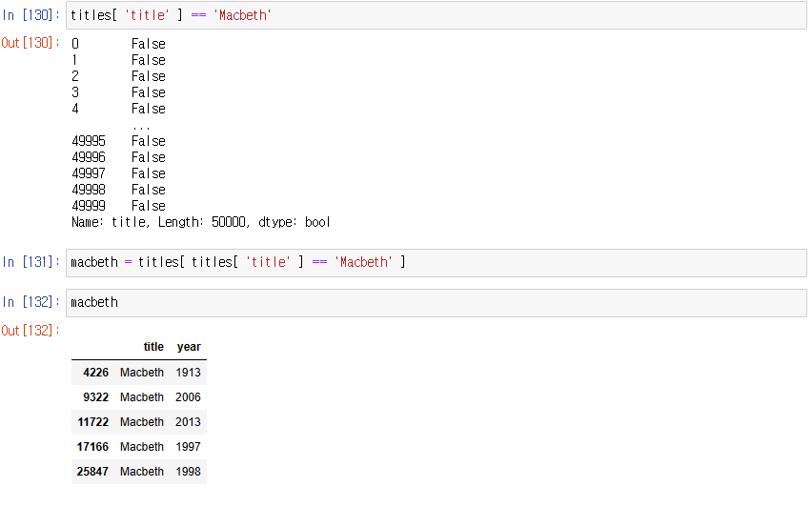Click the 'year' column header in the table

coord(189,347)
